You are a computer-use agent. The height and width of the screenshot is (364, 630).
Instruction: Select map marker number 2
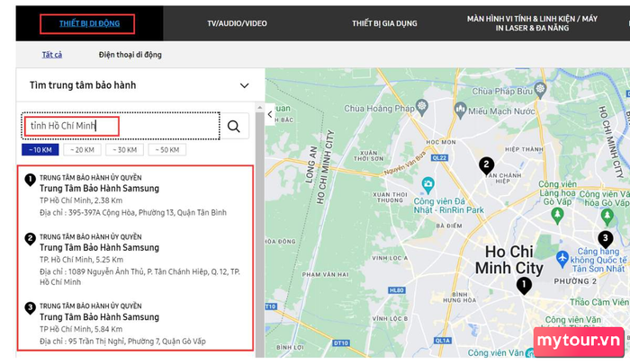[486, 165]
